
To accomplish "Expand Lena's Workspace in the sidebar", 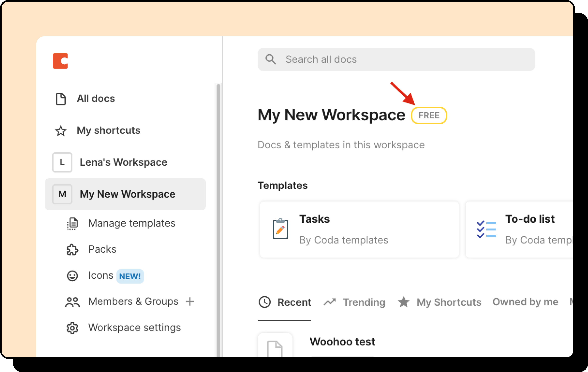I will pyautogui.click(x=123, y=162).
